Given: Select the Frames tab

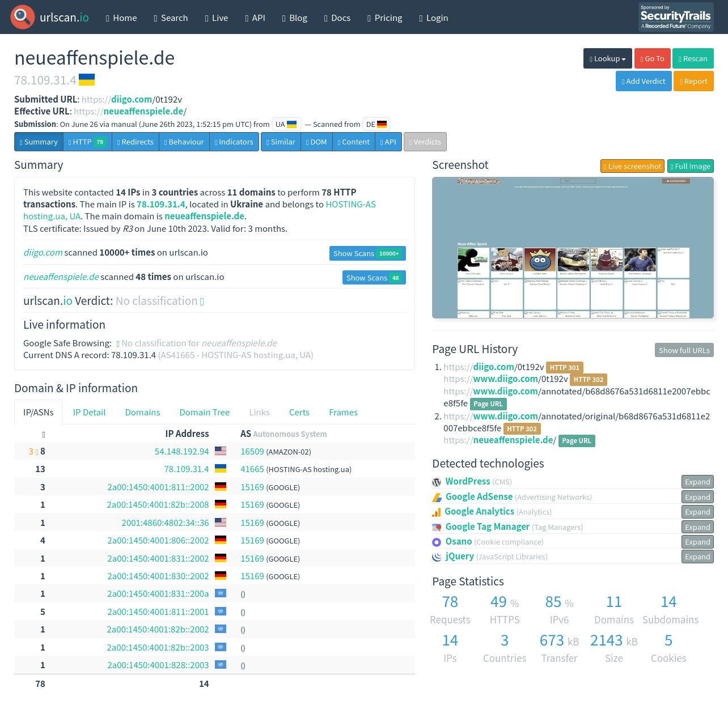Looking at the screenshot, I should tap(343, 412).
